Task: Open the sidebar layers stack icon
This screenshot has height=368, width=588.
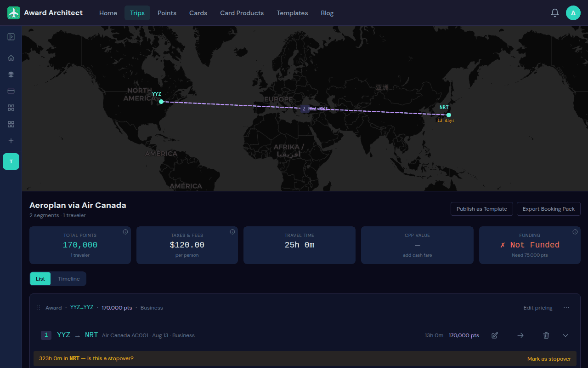Action: coord(11,75)
